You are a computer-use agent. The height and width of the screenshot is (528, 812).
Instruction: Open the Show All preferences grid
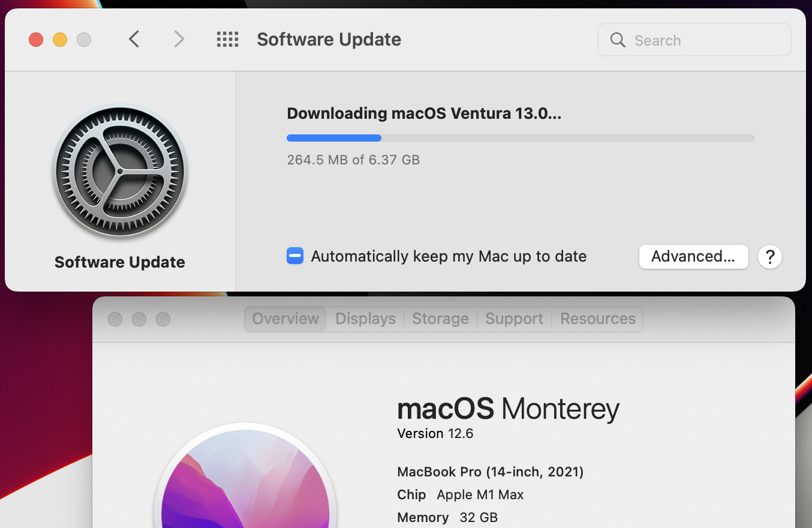[x=227, y=40]
